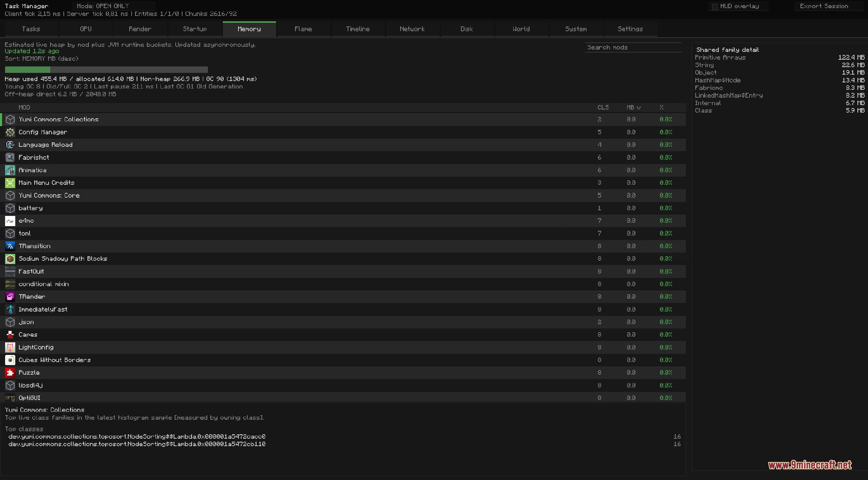The image size is (868, 480).
Task: Enable the HUD overlay checkbox
Action: tap(715, 6)
